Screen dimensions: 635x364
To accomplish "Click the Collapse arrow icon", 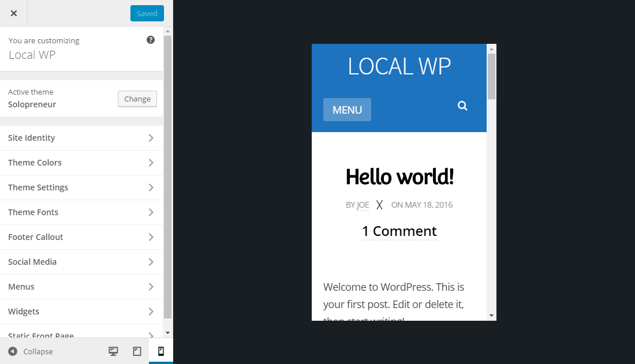I will [x=13, y=351].
